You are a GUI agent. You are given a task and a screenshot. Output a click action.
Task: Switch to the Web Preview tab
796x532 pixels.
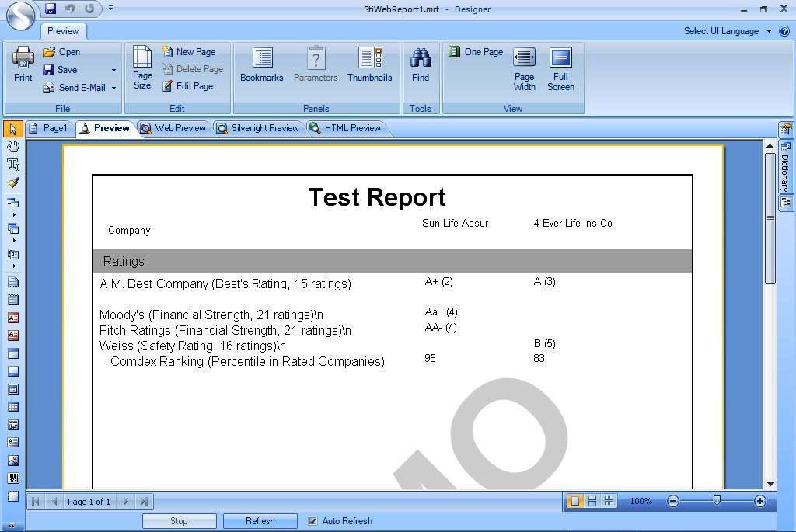pos(173,128)
